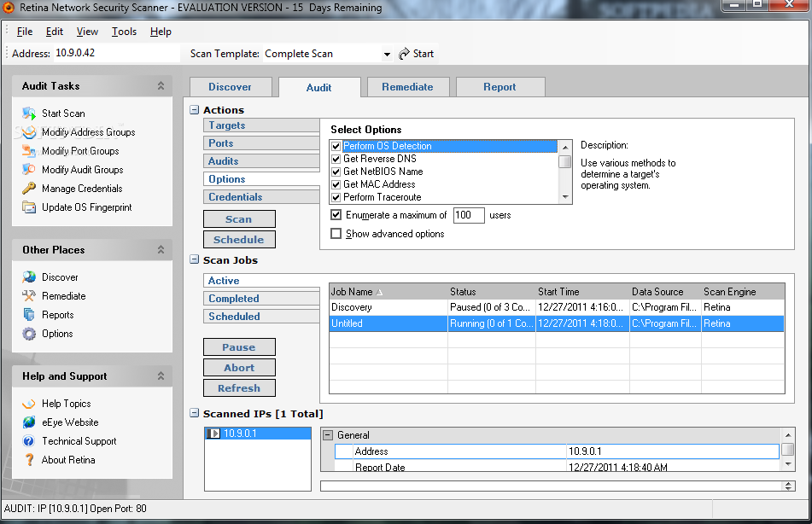Screen dimensions: 812x524
Task: Select 10.9.0.1 in Scanned IPs list
Action: pyautogui.click(x=257, y=434)
